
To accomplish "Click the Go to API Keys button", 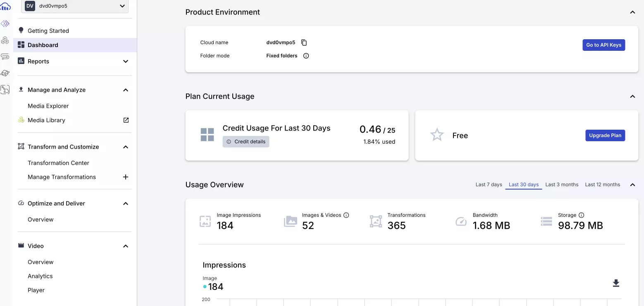I will [603, 45].
